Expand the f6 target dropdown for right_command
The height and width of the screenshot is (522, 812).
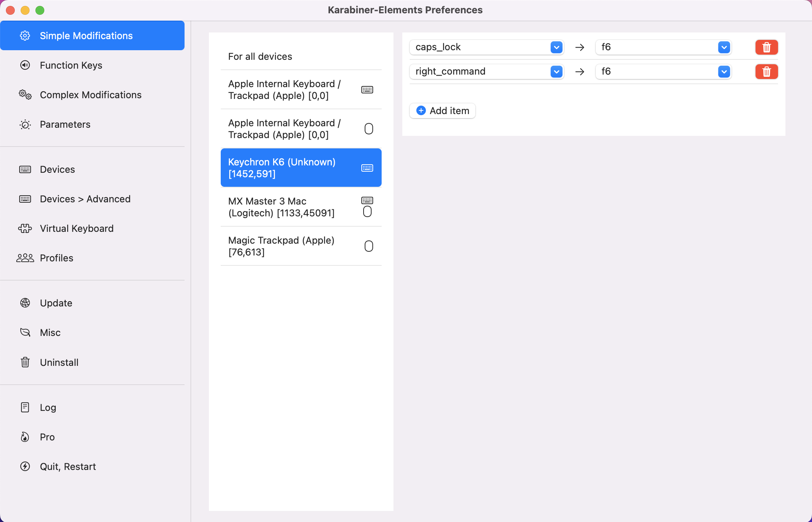[x=724, y=72]
